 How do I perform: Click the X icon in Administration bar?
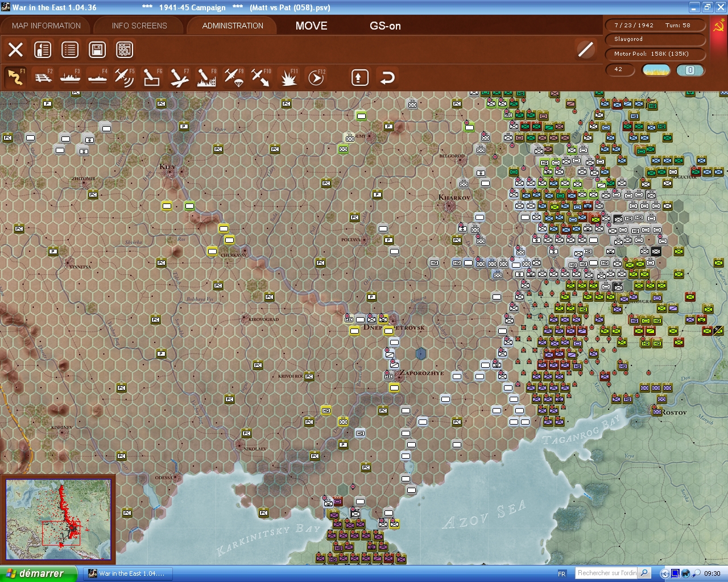pos(15,49)
